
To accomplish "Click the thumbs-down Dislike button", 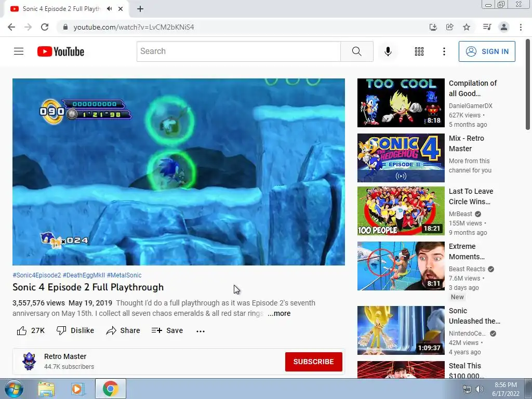I will pos(75,330).
